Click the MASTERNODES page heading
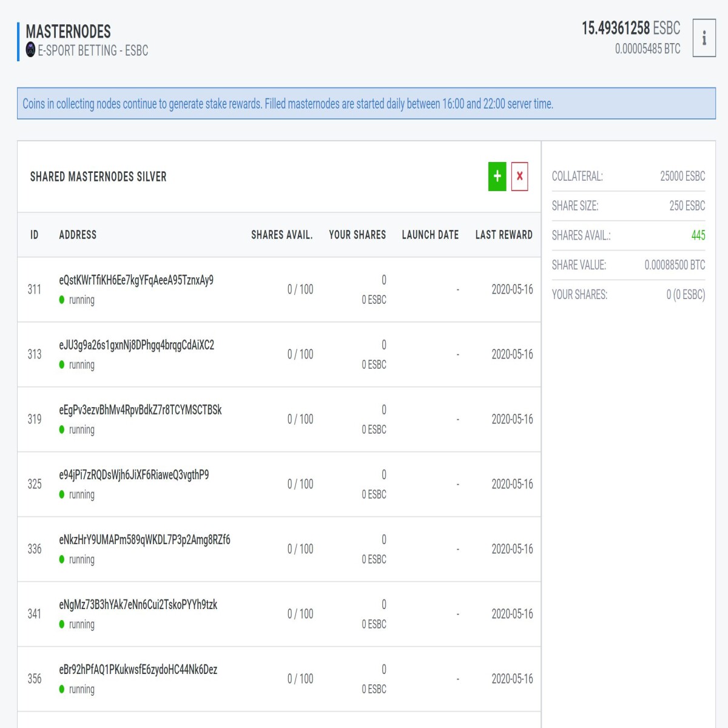This screenshot has width=728, height=728. [68, 31]
